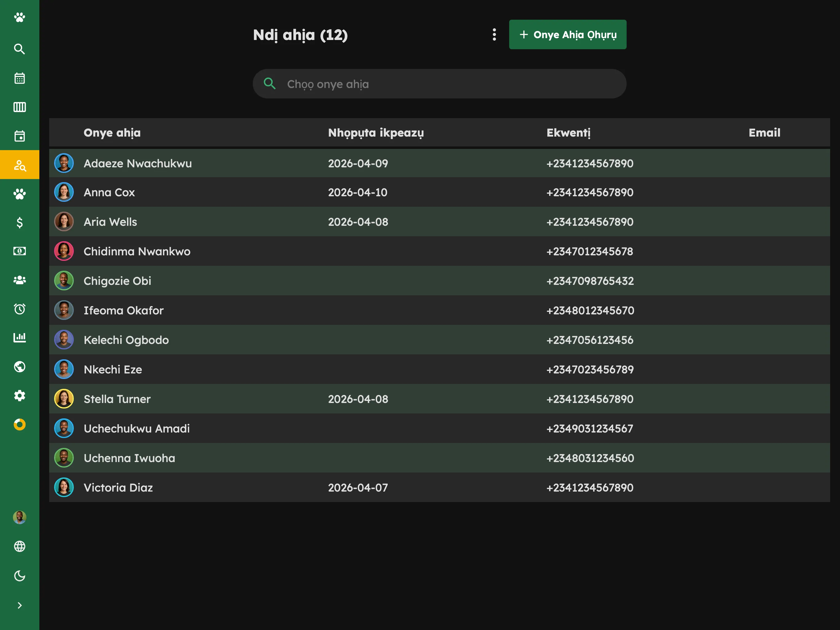Sort by Onye ahịa column header
This screenshot has width=840, height=630.
pyautogui.click(x=112, y=133)
